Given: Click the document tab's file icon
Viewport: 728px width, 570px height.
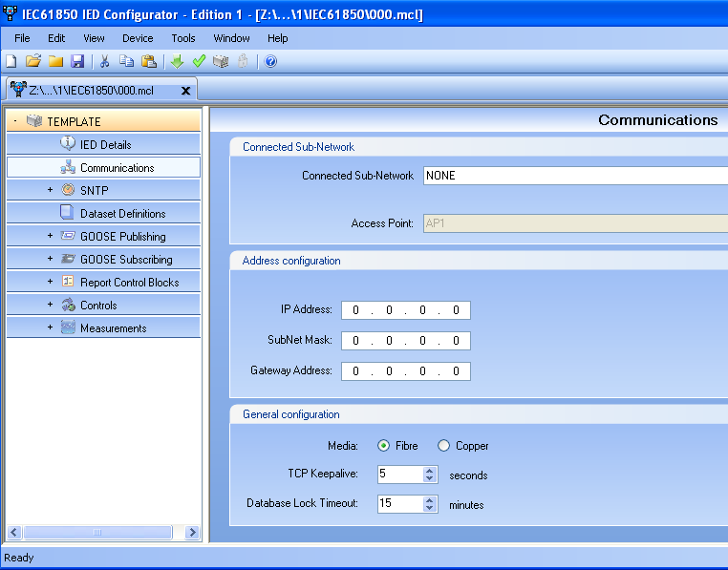Looking at the screenshot, I should pyautogui.click(x=18, y=89).
